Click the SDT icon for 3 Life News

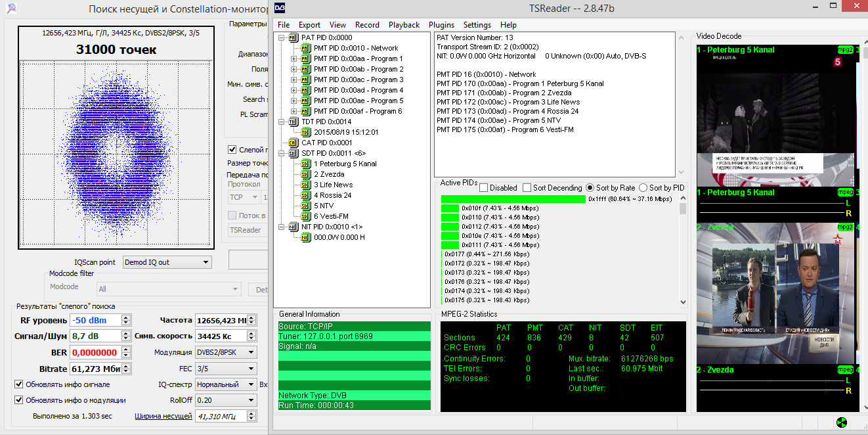pos(305,185)
